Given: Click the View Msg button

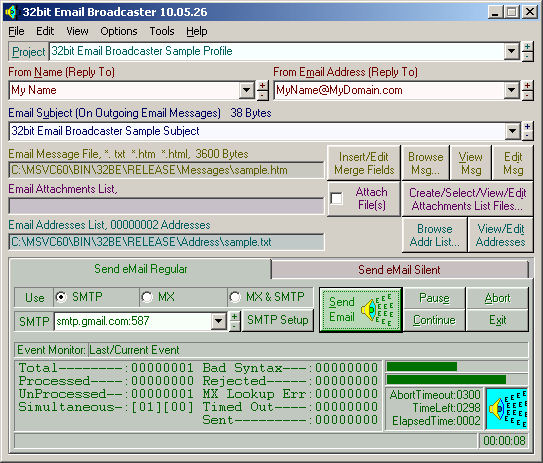Looking at the screenshot, I should click(x=471, y=163).
